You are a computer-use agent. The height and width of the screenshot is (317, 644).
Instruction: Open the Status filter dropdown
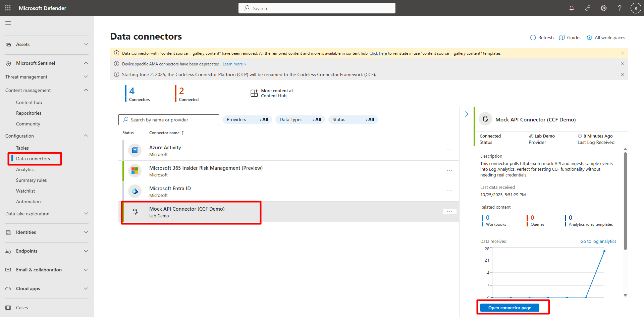353,119
